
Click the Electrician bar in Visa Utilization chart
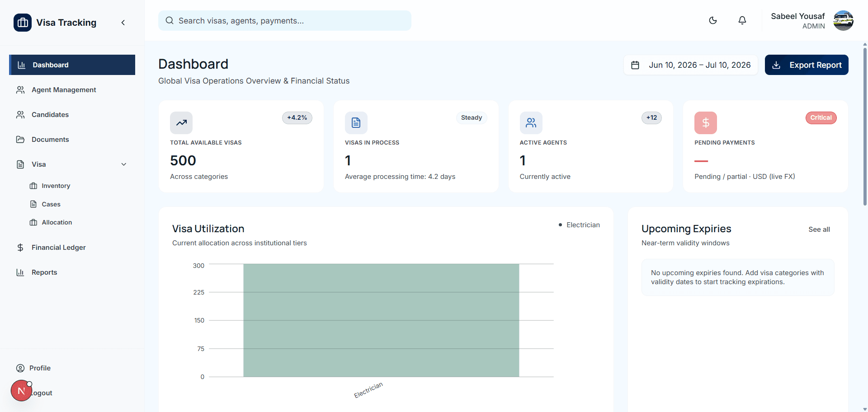(x=381, y=320)
